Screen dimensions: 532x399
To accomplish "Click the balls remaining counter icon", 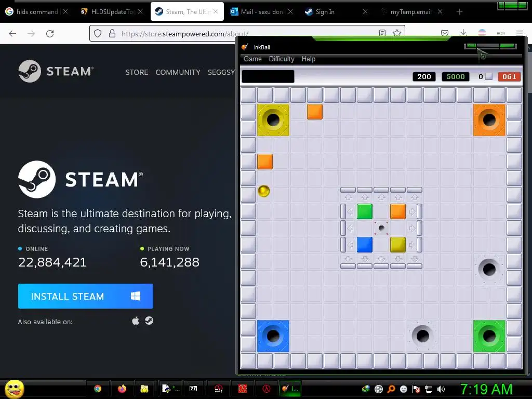I will click(x=489, y=77).
